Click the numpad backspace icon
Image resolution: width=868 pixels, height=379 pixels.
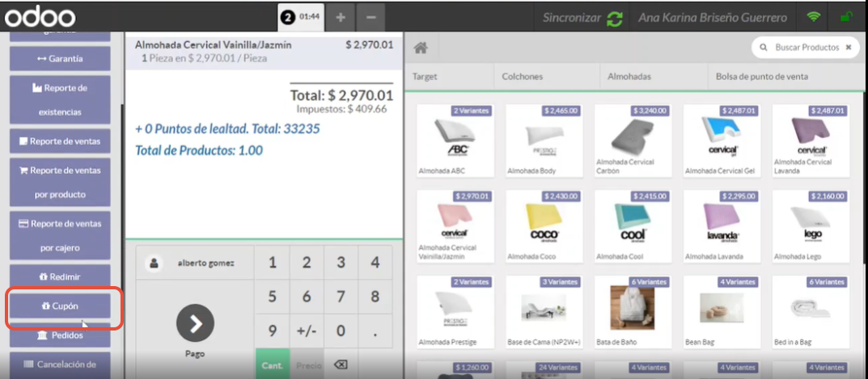(x=341, y=364)
